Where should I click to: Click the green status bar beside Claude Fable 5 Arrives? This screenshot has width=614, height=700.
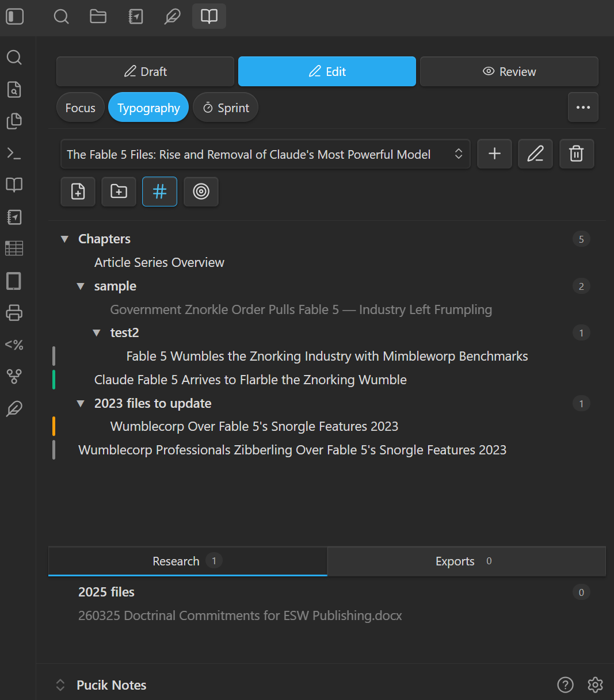coord(54,380)
